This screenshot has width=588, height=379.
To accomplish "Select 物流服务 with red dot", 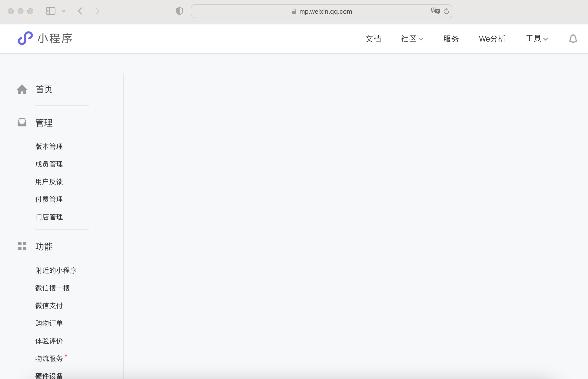I will pos(49,358).
